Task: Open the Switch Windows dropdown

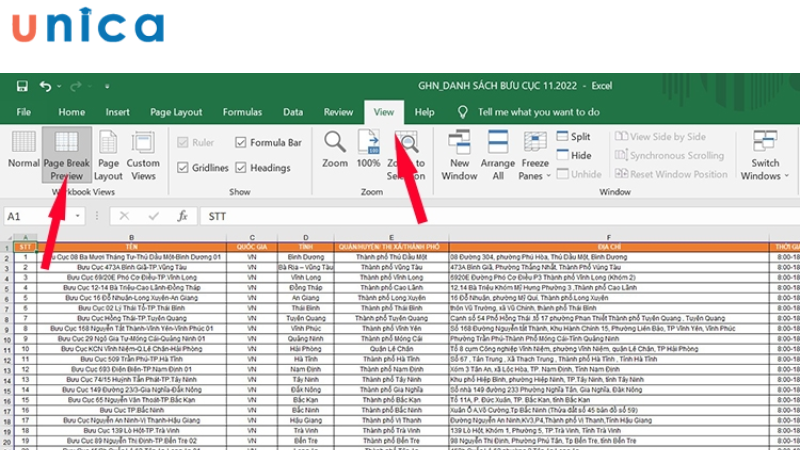Action: [x=765, y=160]
